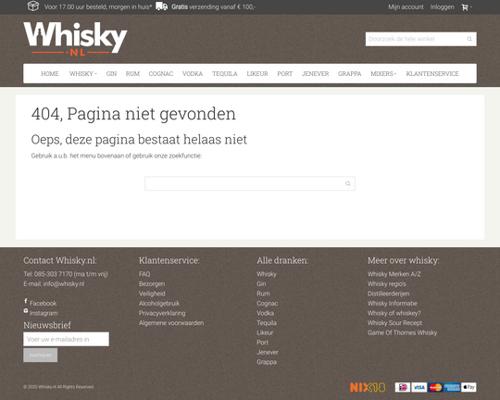
Task: Open the GIN menu item
Action: pyautogui.click(x=111, y=74)
